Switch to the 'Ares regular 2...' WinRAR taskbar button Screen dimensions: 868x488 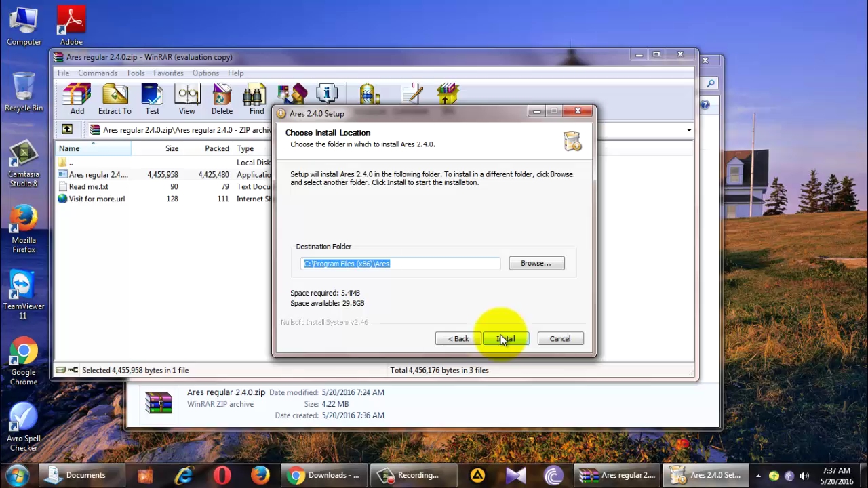[616, 475]
